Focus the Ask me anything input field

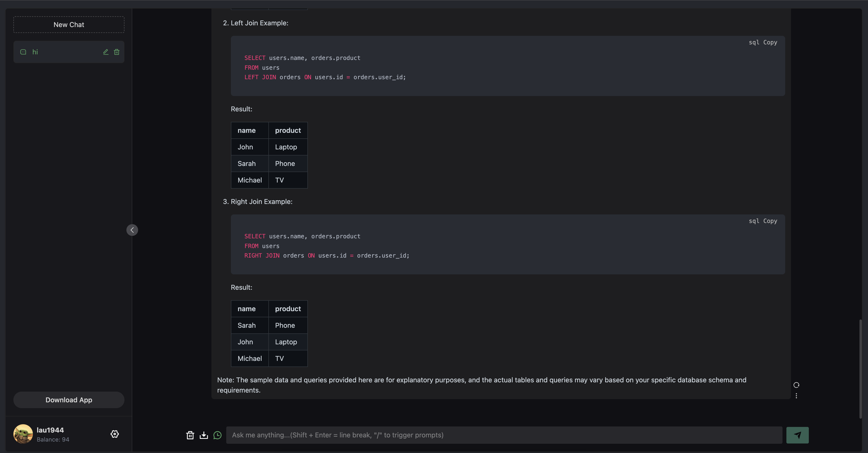pos(504,435)
